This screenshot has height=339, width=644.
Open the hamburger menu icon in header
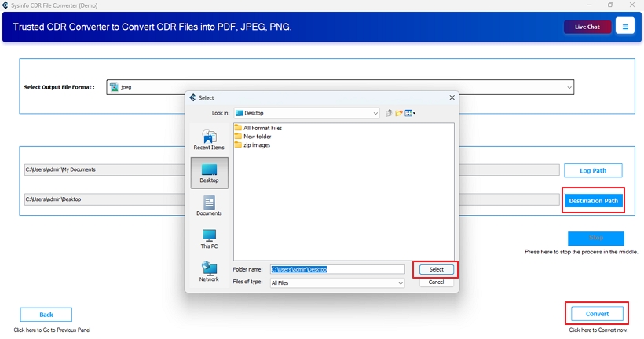[624, 27]
